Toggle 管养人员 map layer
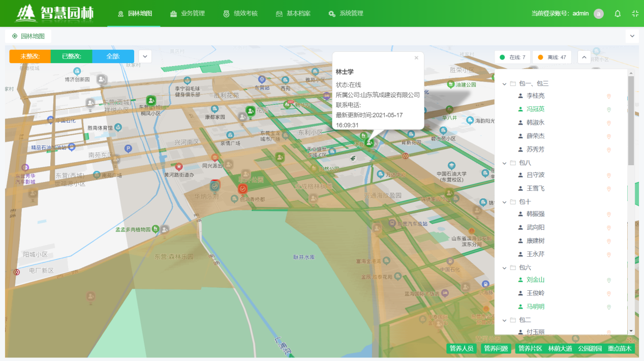This screenshot has width=644, height=361. (462, 348)
